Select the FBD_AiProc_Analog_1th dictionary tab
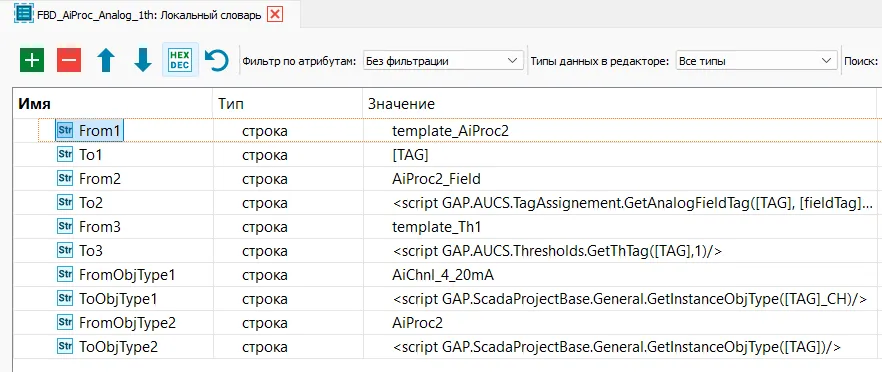This screenshot has width=882, height=372. point(149,15)
